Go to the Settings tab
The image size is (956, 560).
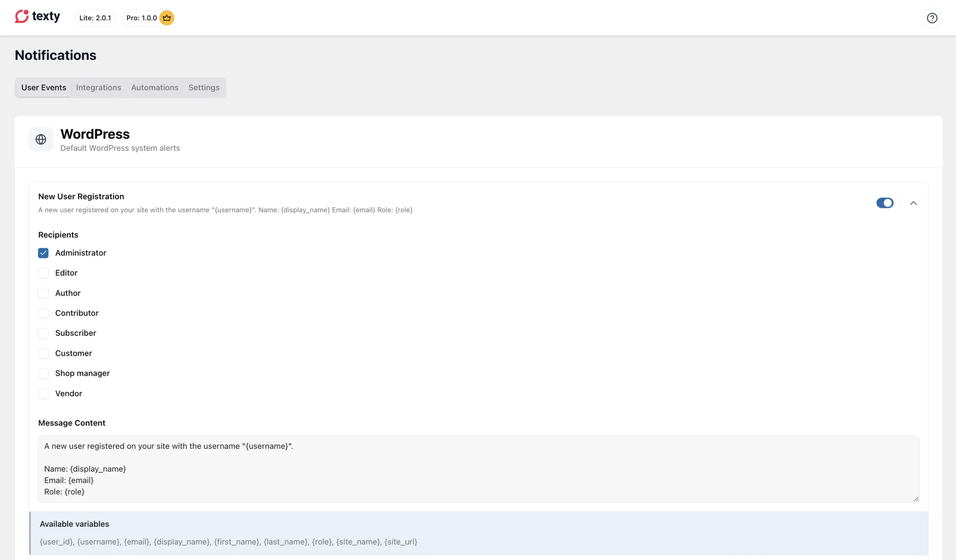(x=204, y=88)
